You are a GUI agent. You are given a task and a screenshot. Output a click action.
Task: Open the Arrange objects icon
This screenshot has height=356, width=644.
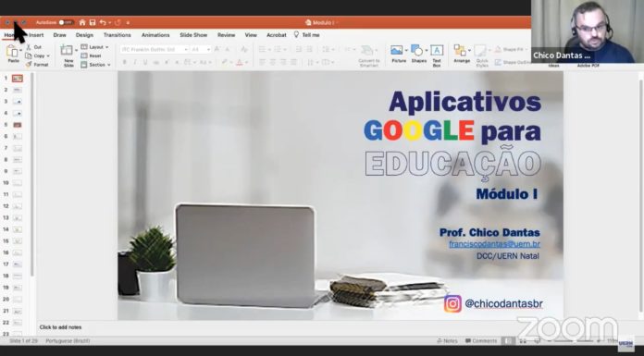461,51
